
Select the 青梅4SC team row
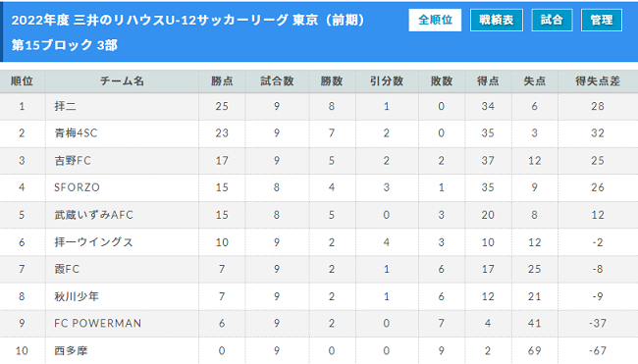[319, 133]
